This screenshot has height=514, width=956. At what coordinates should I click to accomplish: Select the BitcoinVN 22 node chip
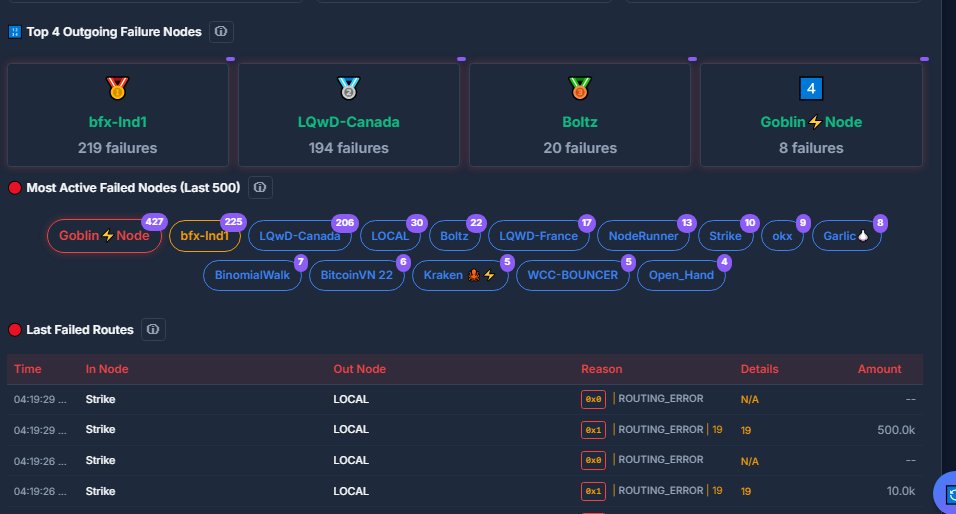(357, 275)
